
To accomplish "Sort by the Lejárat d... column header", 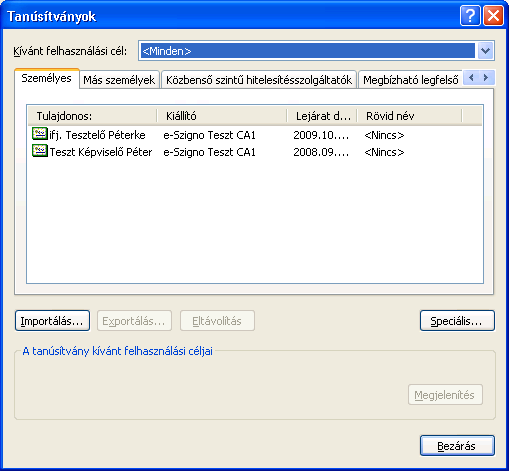I will [322, 116].
